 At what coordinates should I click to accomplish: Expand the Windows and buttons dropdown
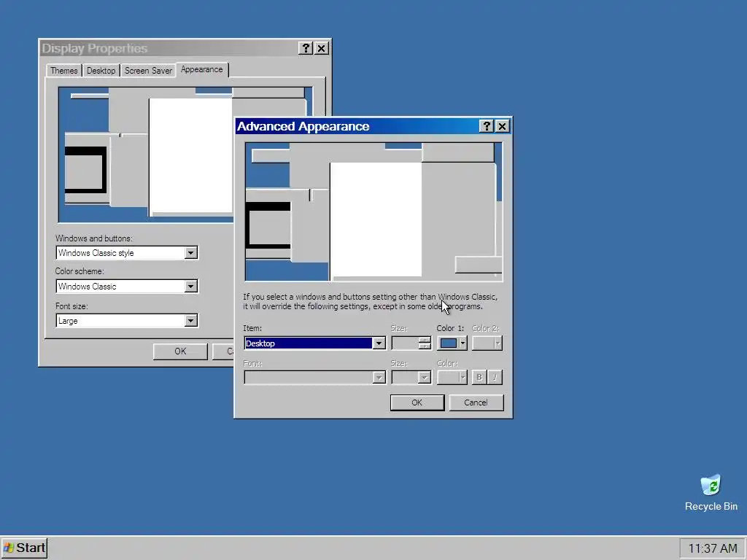pyautogui.click(x=190, y=253)
